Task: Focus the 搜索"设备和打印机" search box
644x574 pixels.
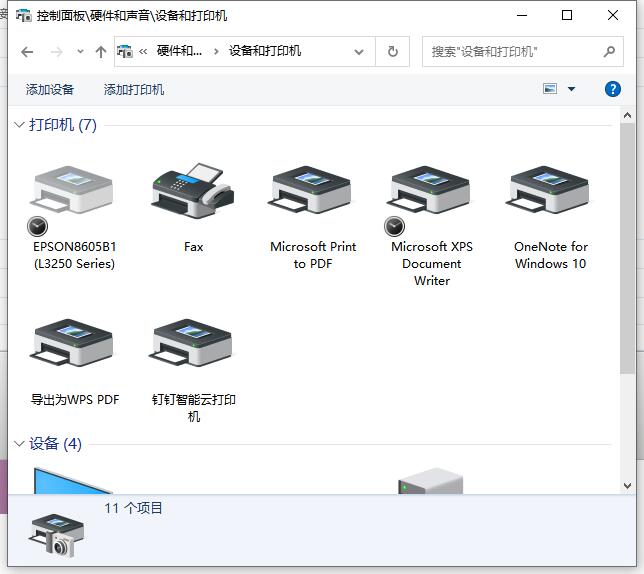Action: pyautogui.click(x=522, y=52)
